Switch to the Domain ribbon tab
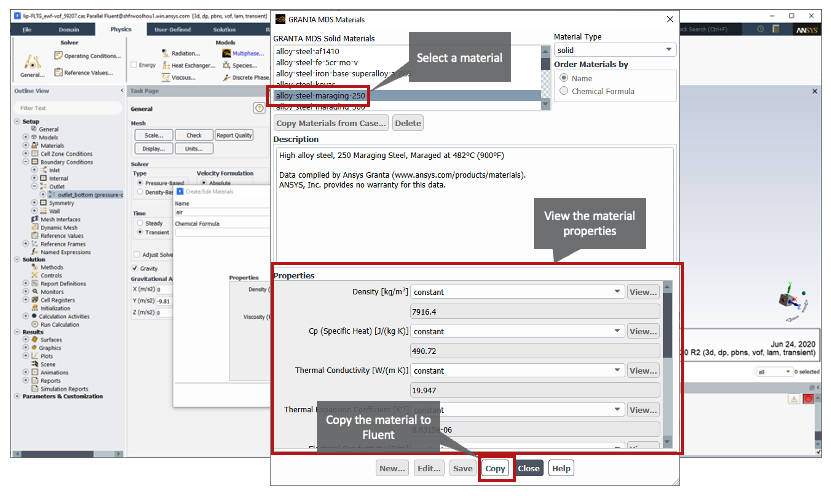 coord(68,29)
